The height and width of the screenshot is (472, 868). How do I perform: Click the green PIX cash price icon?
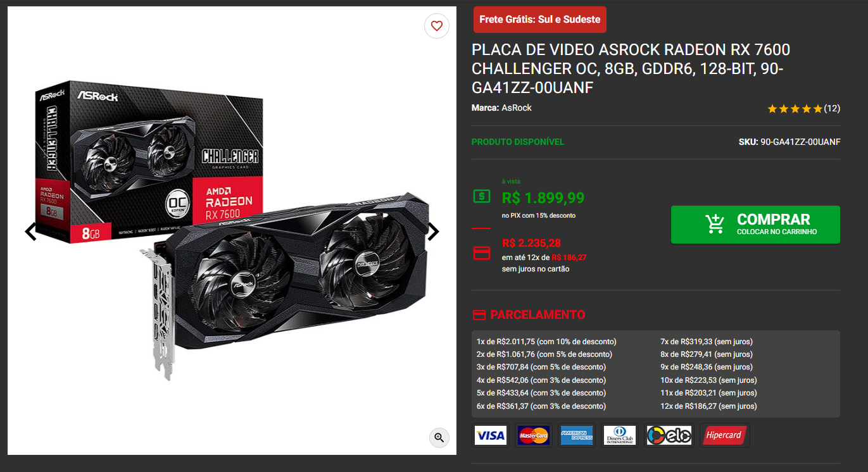coord(482,196)
